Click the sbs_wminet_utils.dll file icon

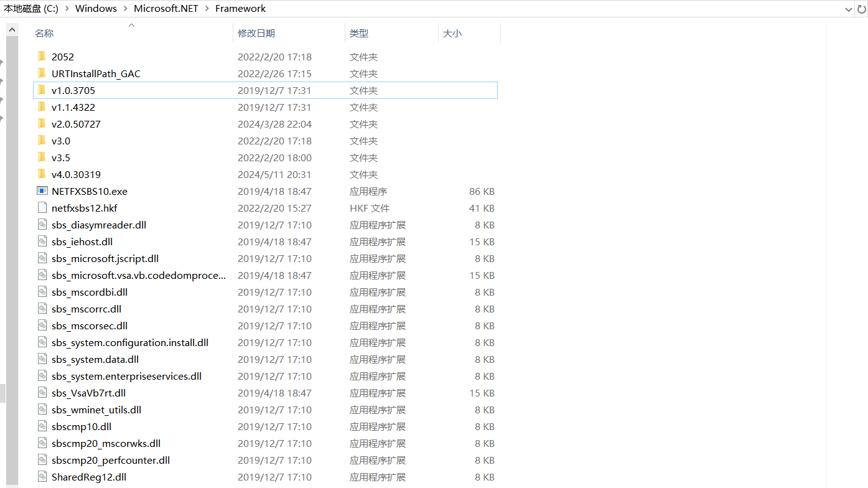[42, 410]
